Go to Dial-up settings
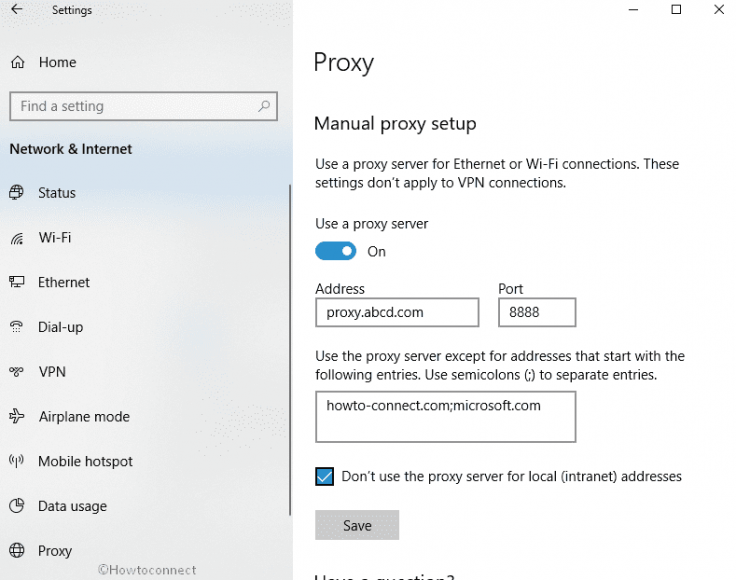Image resolution: width=736 pixels, height=580 pixels. click(x=61, y=327)
